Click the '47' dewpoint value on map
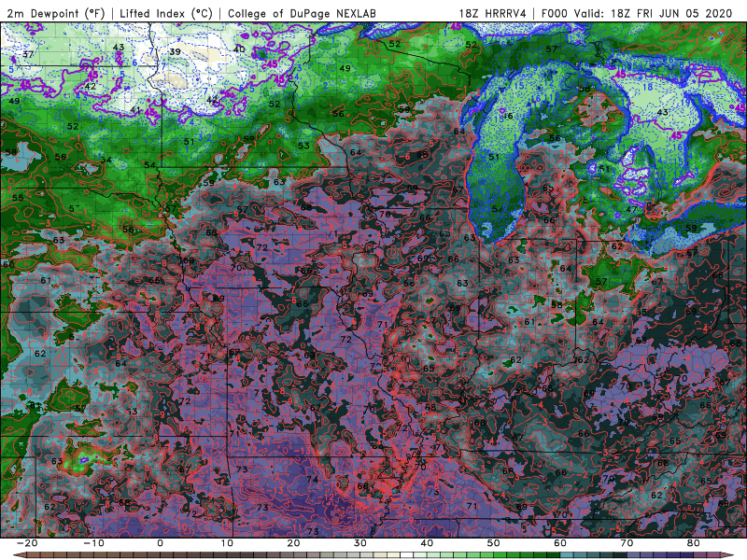Screen dimensions: 747x560 coord(632,209)
